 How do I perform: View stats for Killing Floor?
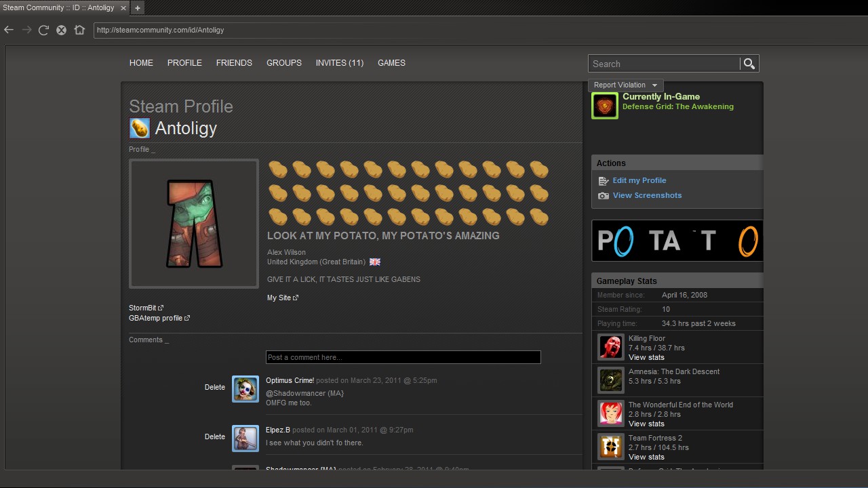pos(646,358)
